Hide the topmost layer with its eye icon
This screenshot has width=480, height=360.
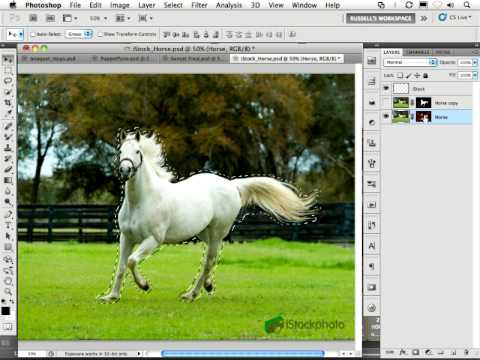click(386, 88)
